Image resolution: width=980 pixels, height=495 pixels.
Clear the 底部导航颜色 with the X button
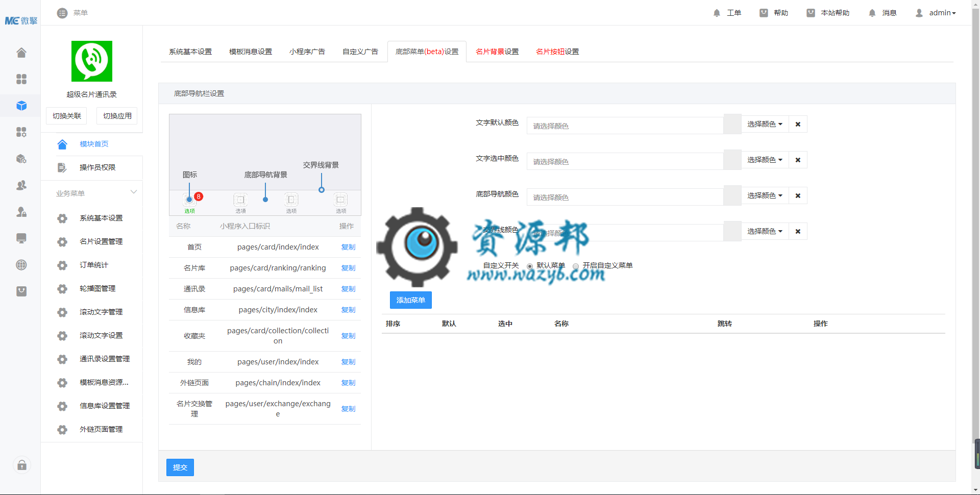click(798, 195)
